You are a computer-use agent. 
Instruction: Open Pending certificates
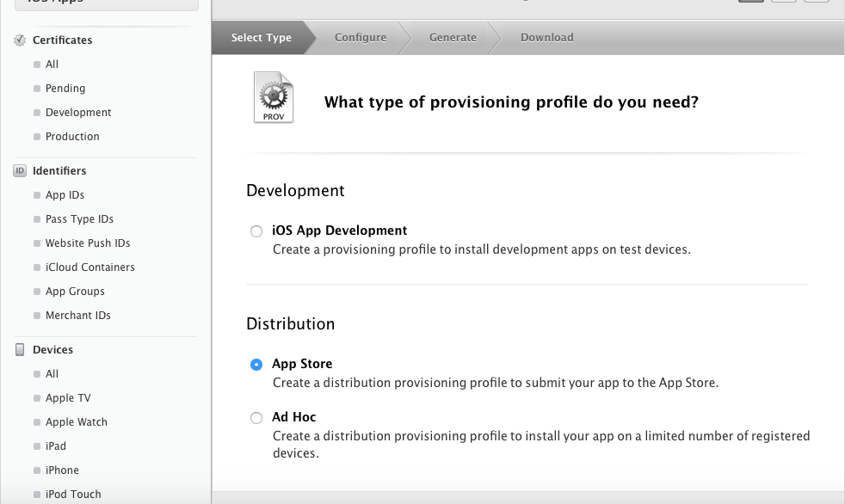pyautogui.click(x=65, y=89)
